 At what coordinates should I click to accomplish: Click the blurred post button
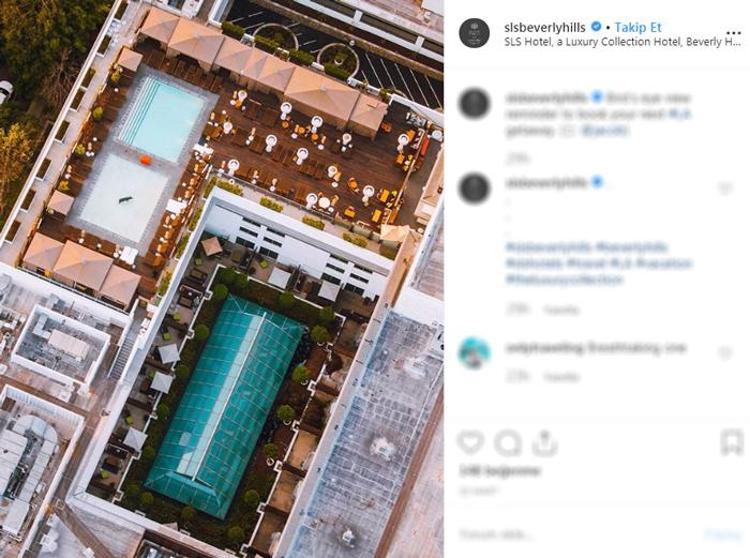point(722,534)
